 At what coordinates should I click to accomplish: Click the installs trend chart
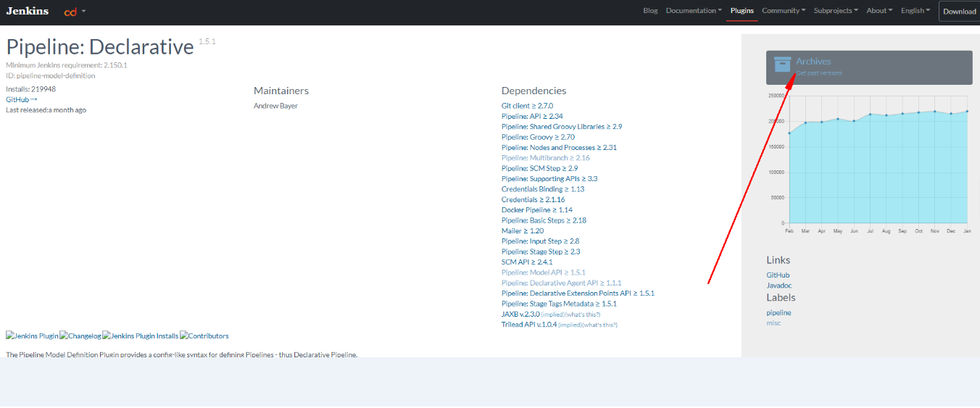868,163
